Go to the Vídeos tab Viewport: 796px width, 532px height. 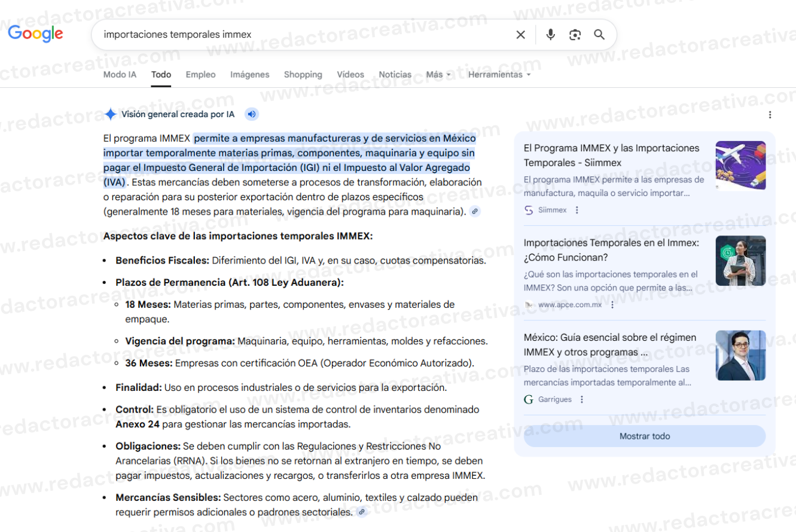click(x=350, y=75)
